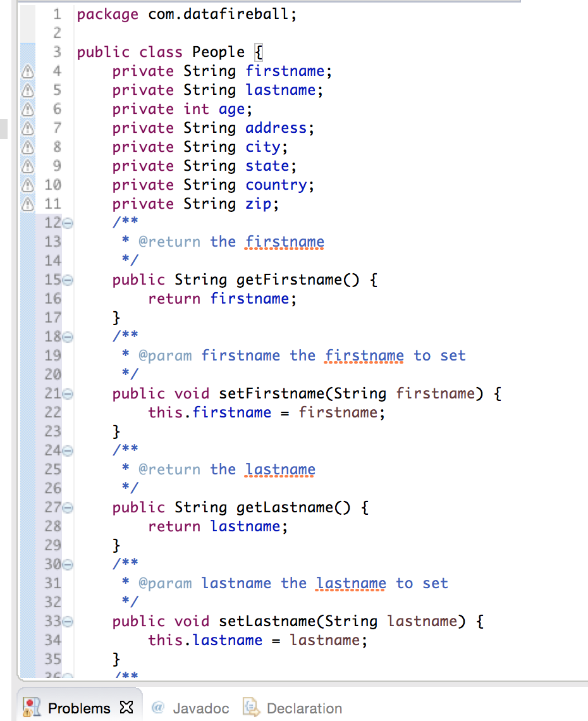
Task: Click the age field on line 6
Action: pos(231,109)
